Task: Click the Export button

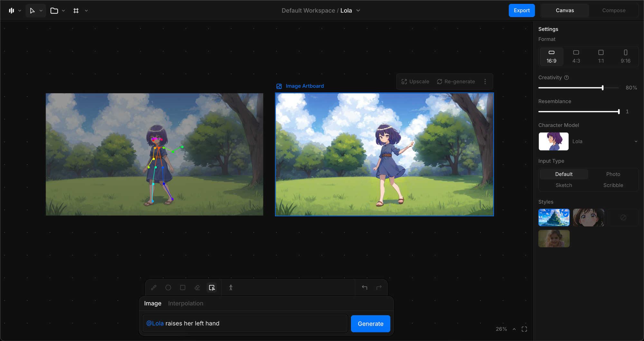Action: tap(522, 11)
